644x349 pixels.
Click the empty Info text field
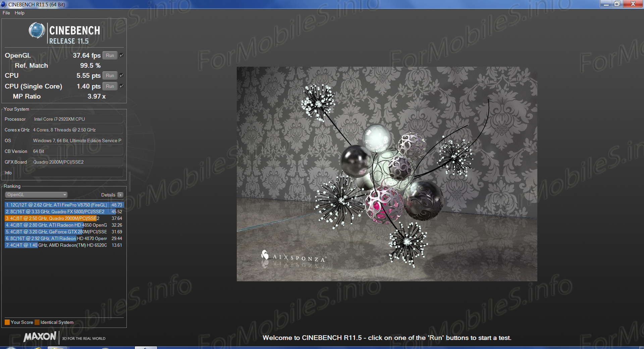[x=77, y=173]
